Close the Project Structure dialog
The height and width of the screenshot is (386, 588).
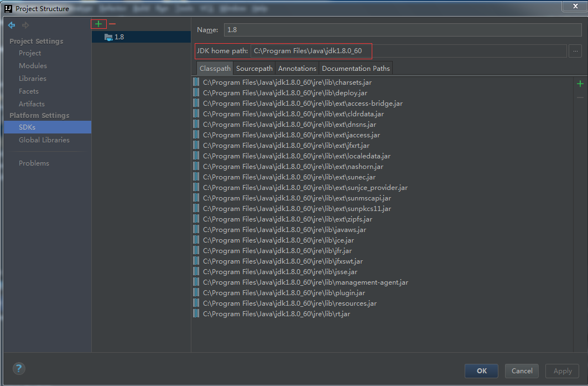(x=575, y=6)
